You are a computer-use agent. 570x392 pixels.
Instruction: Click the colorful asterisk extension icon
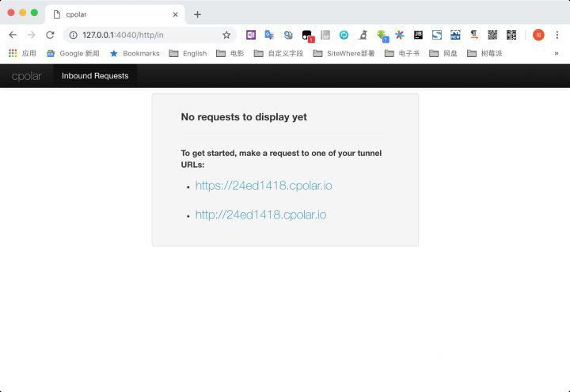pyautogui.click(x=400, y=35)
